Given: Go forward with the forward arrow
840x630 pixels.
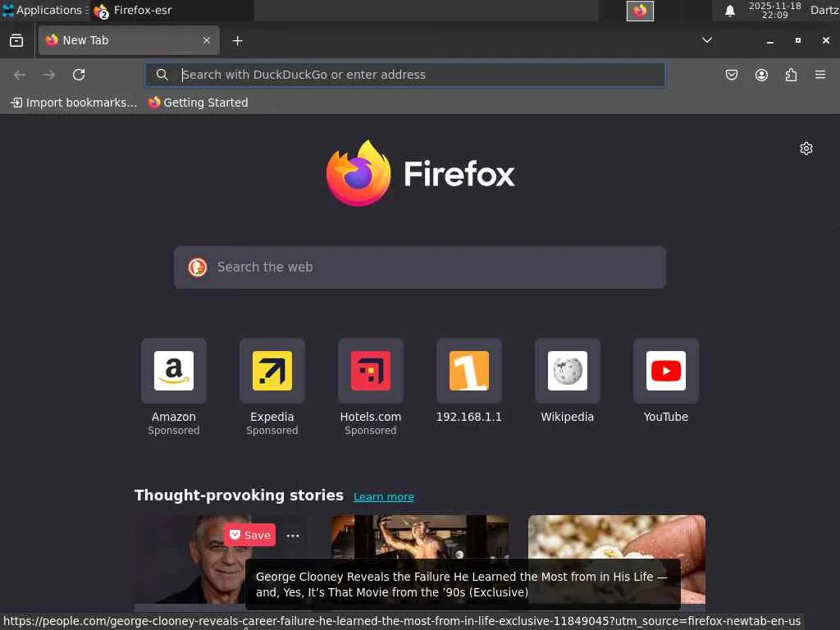Looking at the screenshot, I should click(49, 75).
